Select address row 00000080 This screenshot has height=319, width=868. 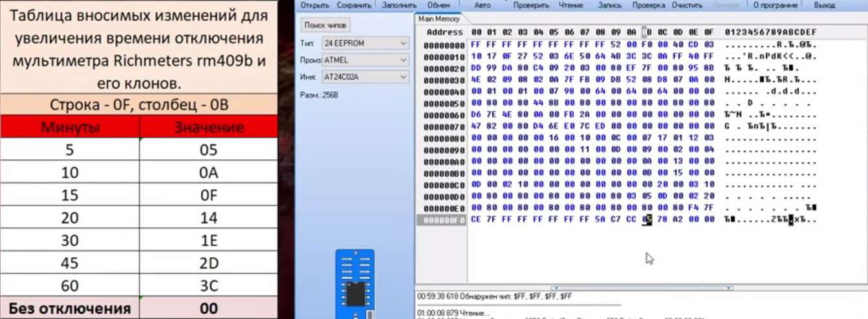coord(444,138)
